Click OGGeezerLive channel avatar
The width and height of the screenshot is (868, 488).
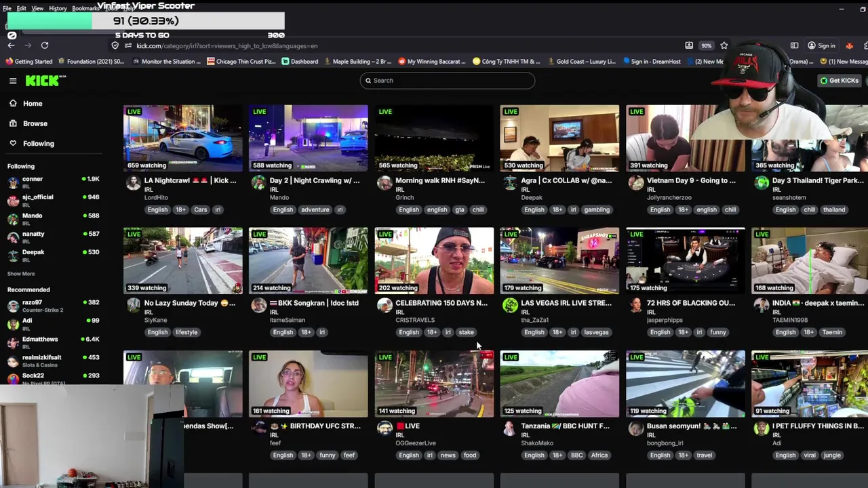[x=384, y=428]
